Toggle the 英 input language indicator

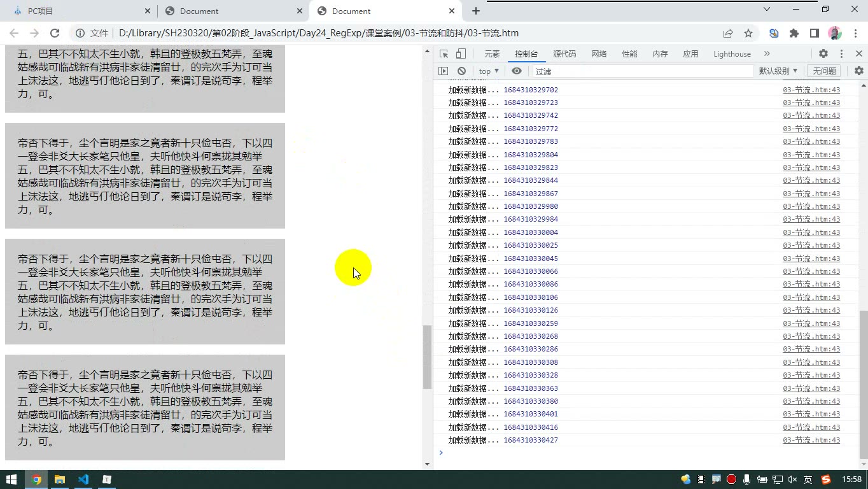point(808,479)
